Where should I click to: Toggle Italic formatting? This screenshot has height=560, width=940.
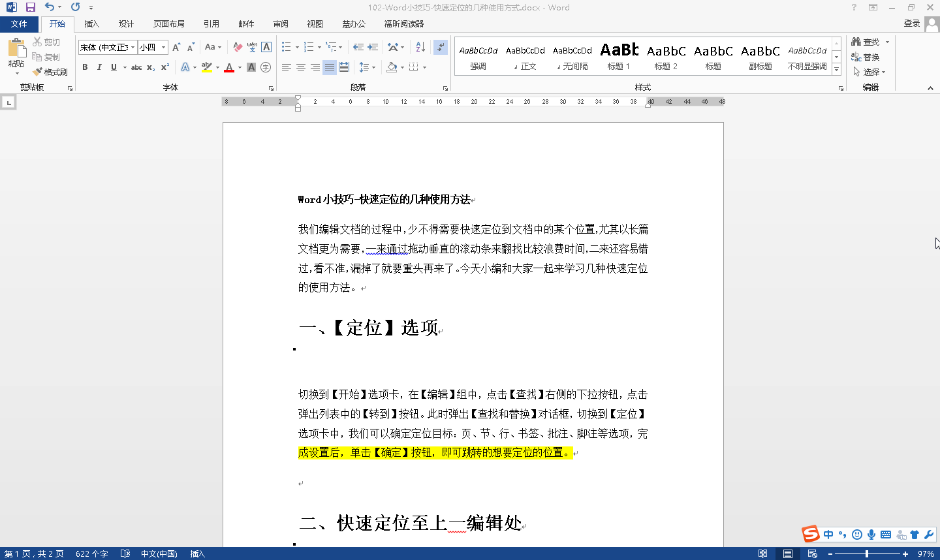coord(99,67)
